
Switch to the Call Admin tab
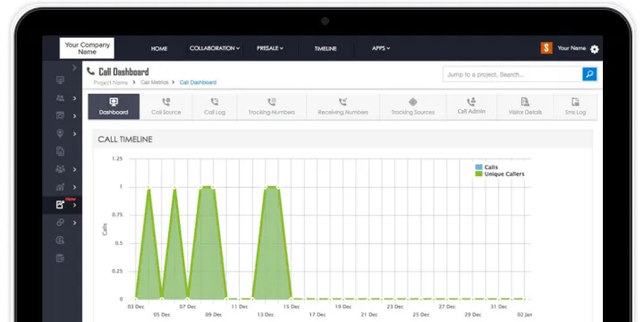(471, 106)
